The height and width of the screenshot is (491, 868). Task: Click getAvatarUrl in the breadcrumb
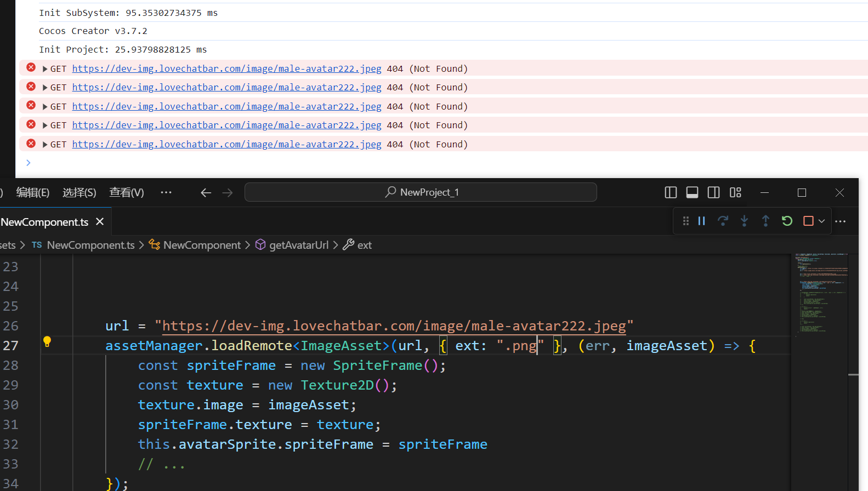pos(298,245)
